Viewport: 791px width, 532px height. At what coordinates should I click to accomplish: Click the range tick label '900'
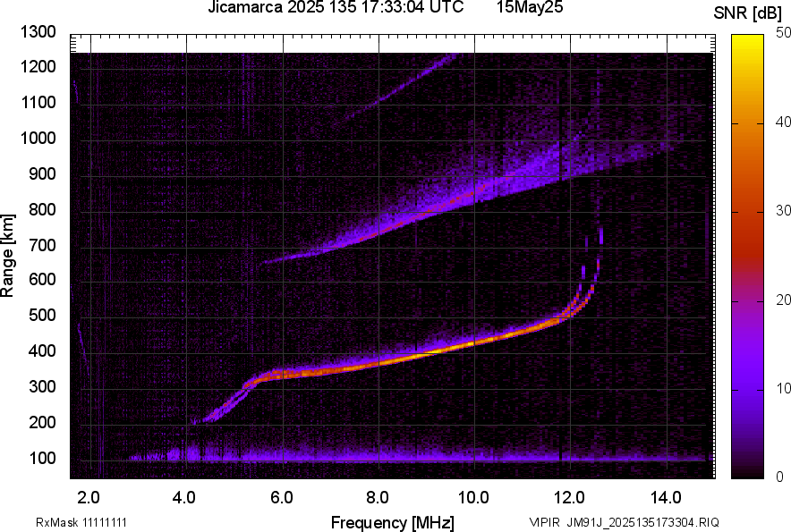tap(42, 173)
